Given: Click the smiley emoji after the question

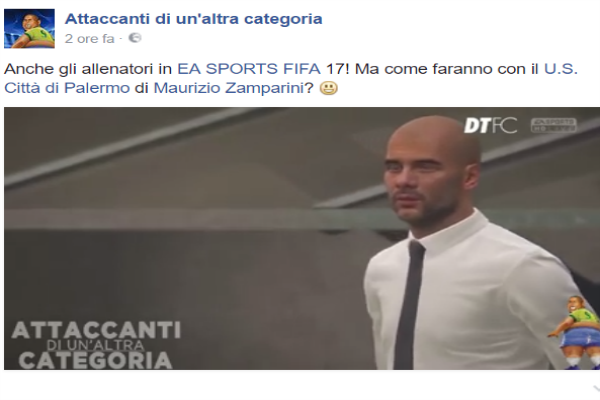Looking at the screenshot, I should point(328,88).
